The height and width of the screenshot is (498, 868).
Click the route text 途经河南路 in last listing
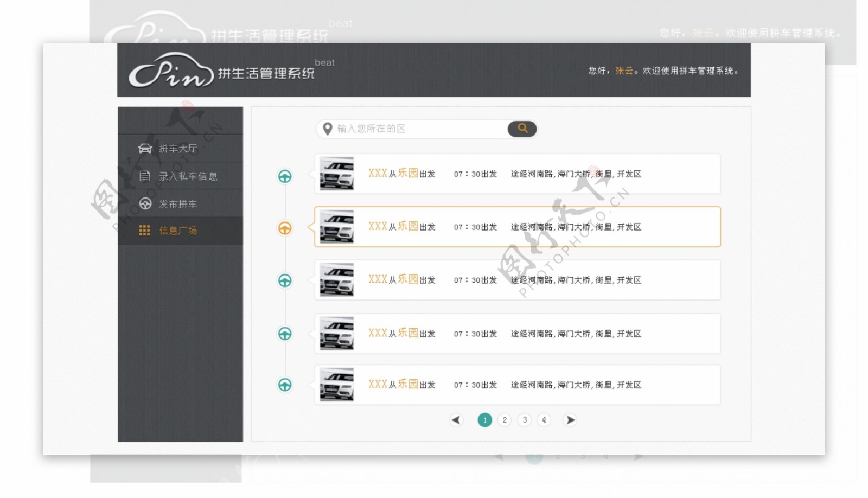pos(576,385)
